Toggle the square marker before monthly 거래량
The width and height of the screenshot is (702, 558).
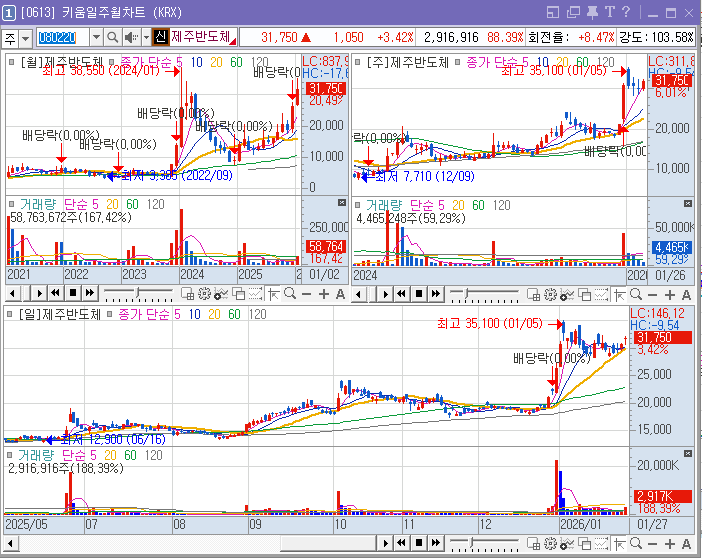pyautogui.click(x=12, y=204)
